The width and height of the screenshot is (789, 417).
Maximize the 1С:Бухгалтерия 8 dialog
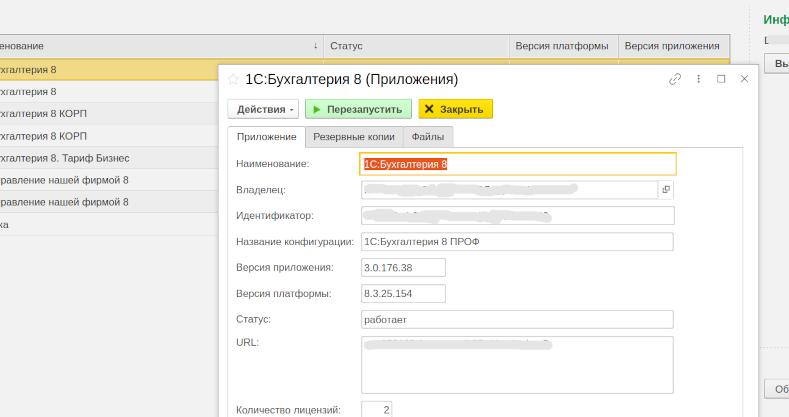[x=721, y=79]
